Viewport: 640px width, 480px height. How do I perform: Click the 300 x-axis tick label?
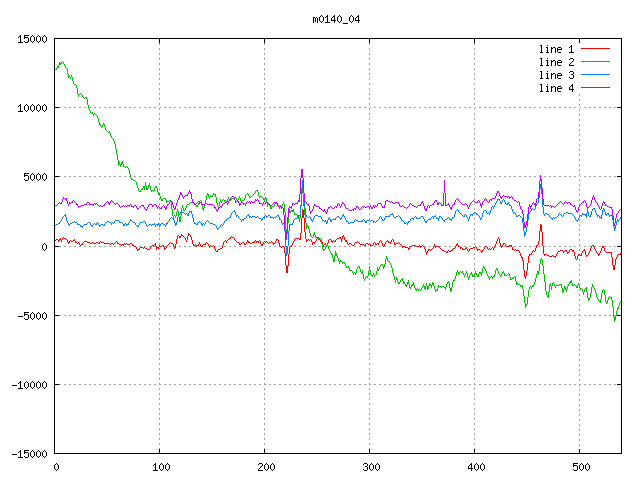point(370,467)
